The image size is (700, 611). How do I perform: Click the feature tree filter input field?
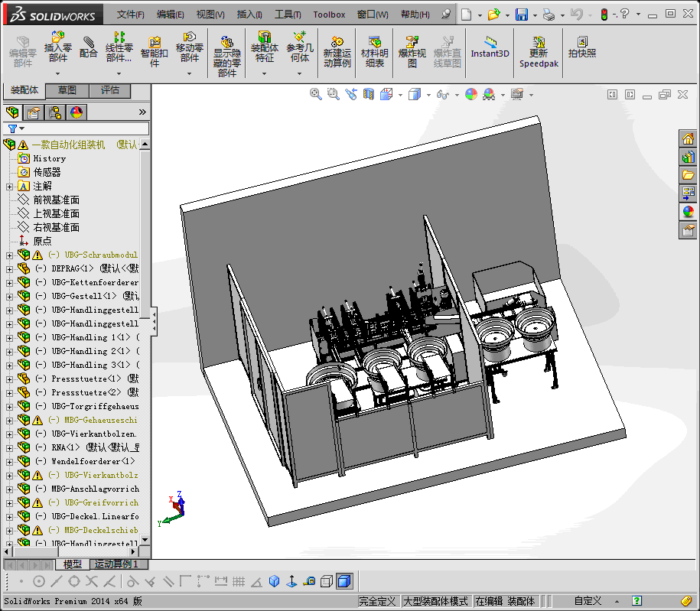click(x=84, y=128)
